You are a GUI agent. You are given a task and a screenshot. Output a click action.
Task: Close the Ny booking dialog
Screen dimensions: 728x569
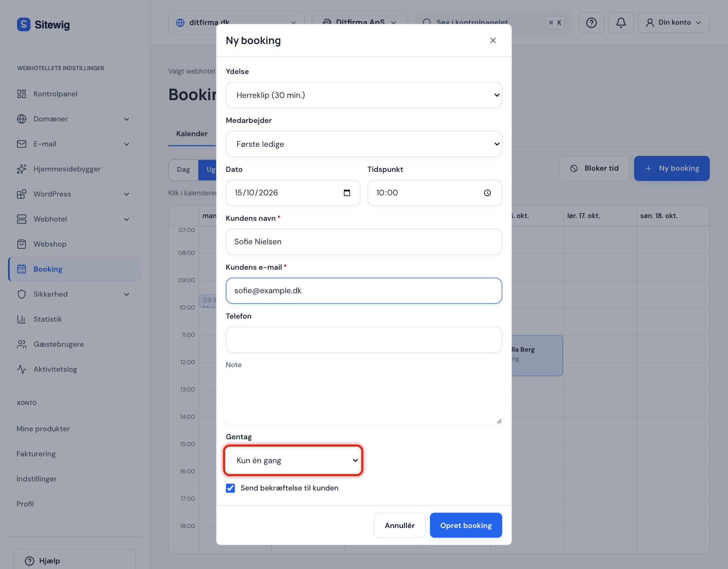pos(493,40)
